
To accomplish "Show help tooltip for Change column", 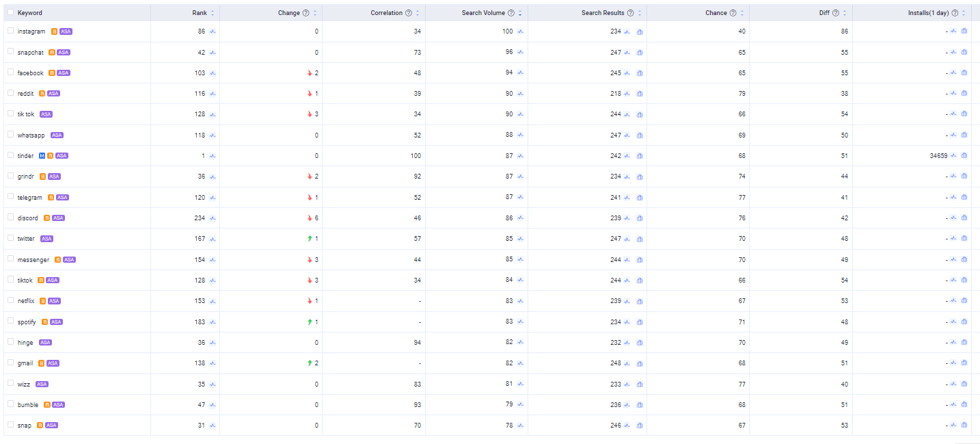I will coord(305,13).
